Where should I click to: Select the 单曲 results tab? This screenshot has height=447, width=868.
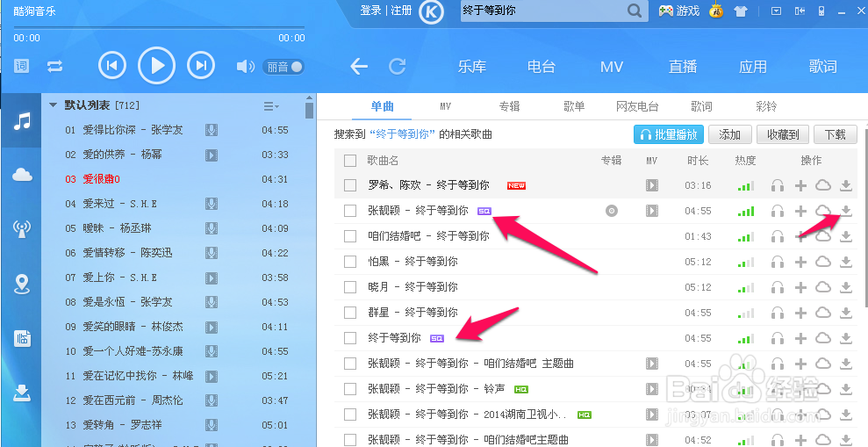[383, 105]
